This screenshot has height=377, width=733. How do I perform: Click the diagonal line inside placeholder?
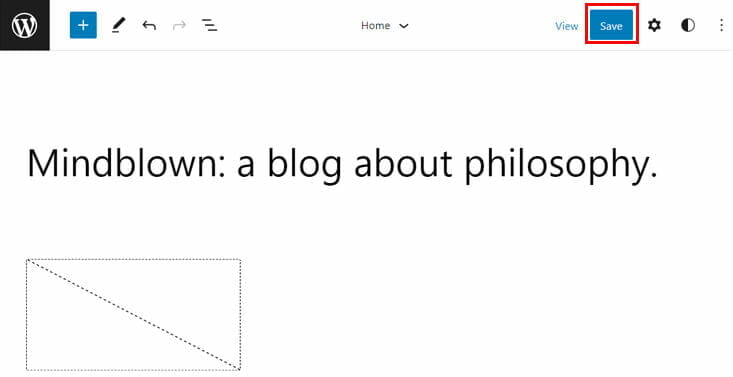[x=133, y=314]
